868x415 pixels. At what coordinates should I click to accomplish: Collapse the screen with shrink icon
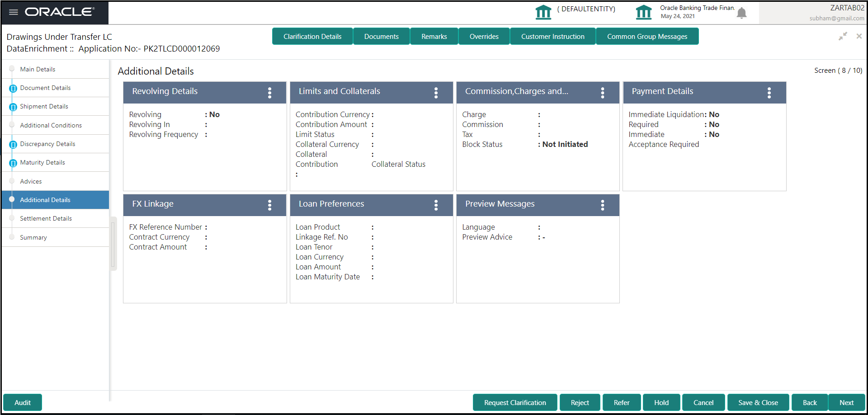843,36
